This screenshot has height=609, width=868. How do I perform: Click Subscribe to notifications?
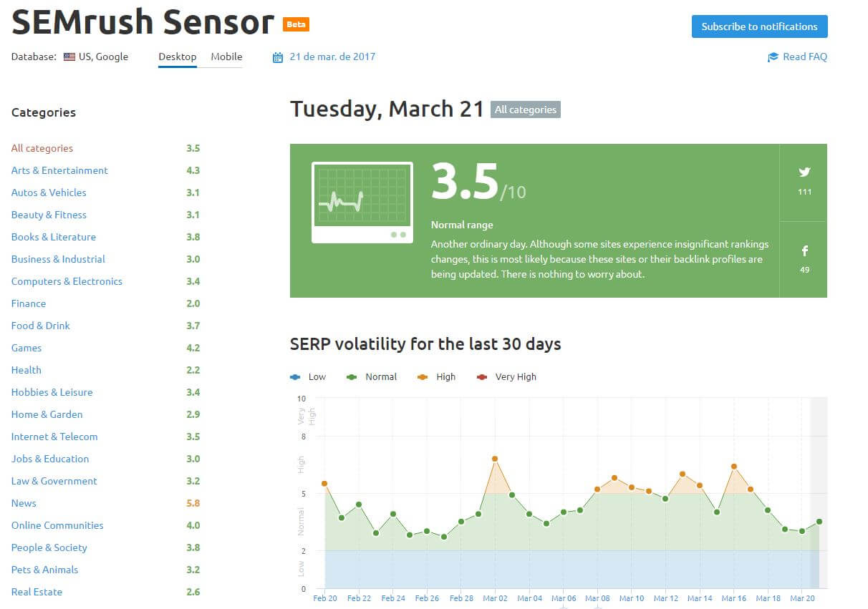tap(759, 26)
